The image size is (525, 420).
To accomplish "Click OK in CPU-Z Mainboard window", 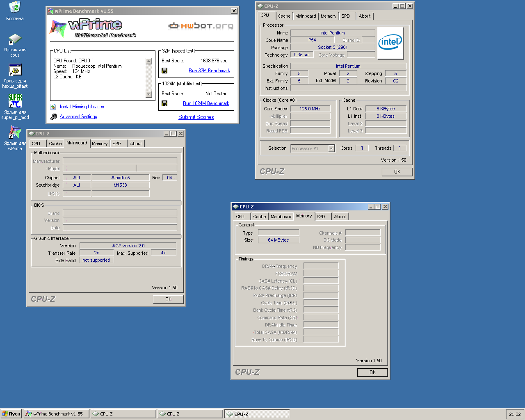I will (168, 299).
